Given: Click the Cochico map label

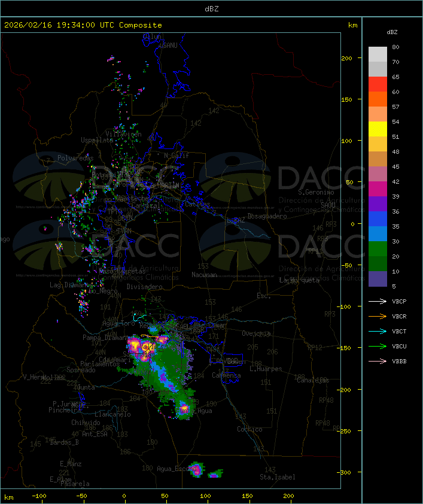Looking at the screenshot, I should pyautogui.click(x=249, y=429).
